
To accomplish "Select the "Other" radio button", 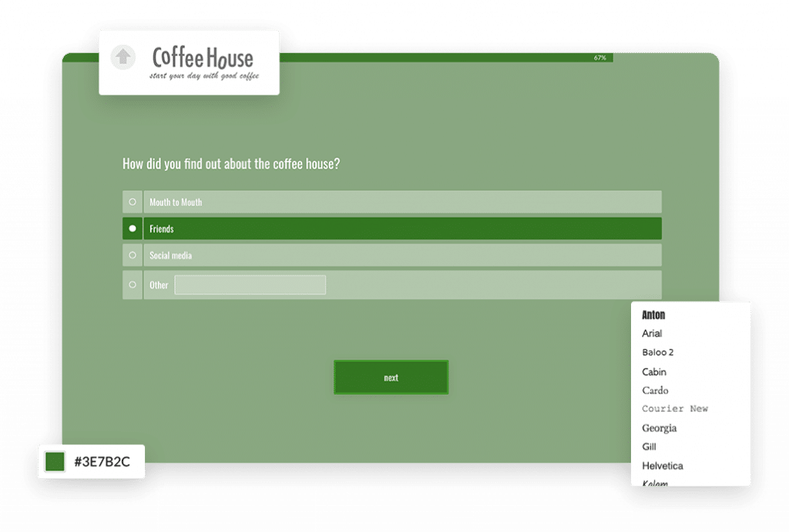I will 132,284.
